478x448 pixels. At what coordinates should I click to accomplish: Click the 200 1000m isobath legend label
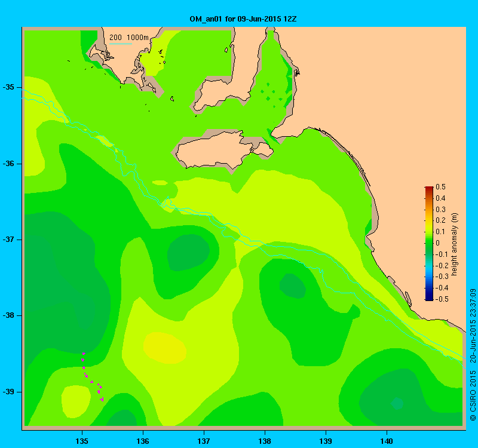pos(128,38)
